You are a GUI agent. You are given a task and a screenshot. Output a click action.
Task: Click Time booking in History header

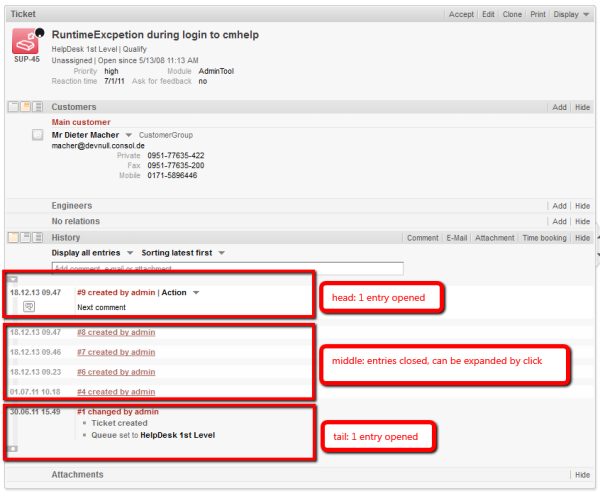click(545, 238)
